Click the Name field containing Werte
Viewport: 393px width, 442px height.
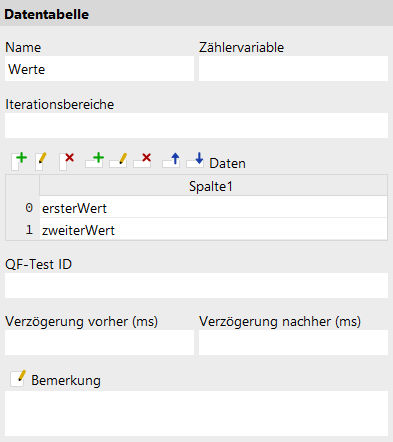pyautogui.click(x=99, y=69)
